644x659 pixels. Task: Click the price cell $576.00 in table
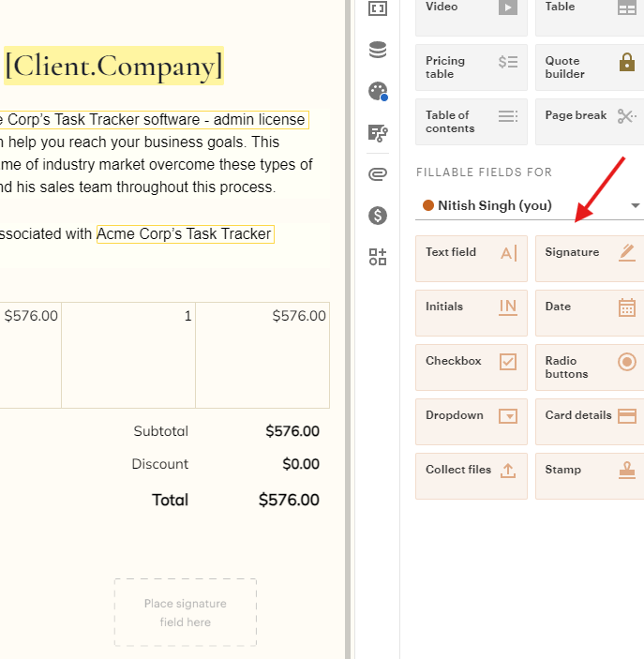[30, 354]
